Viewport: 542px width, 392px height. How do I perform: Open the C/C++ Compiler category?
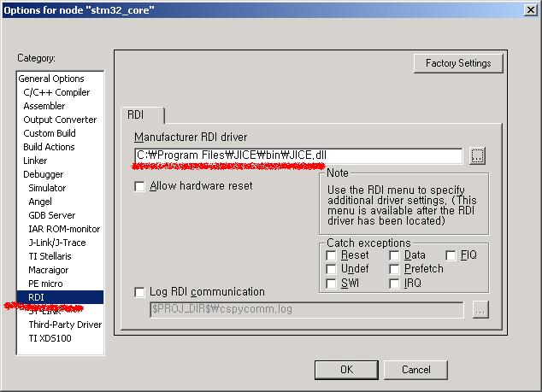(56, 92)
